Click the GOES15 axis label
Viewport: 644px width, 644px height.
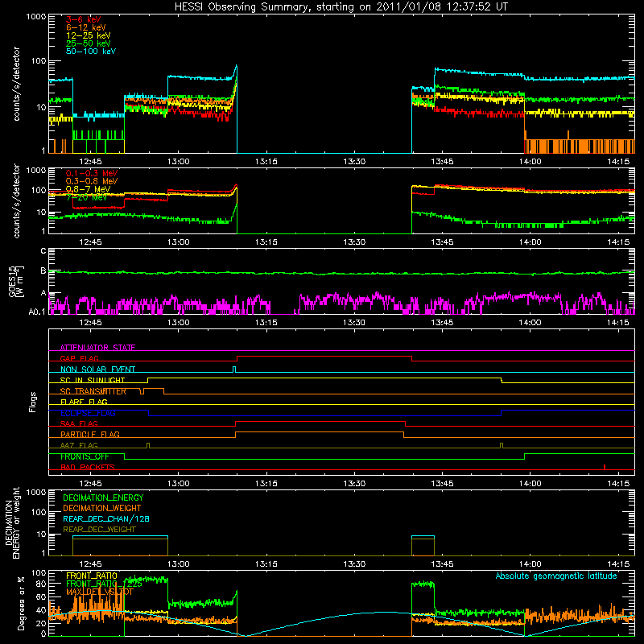click(x=16, y=281)
